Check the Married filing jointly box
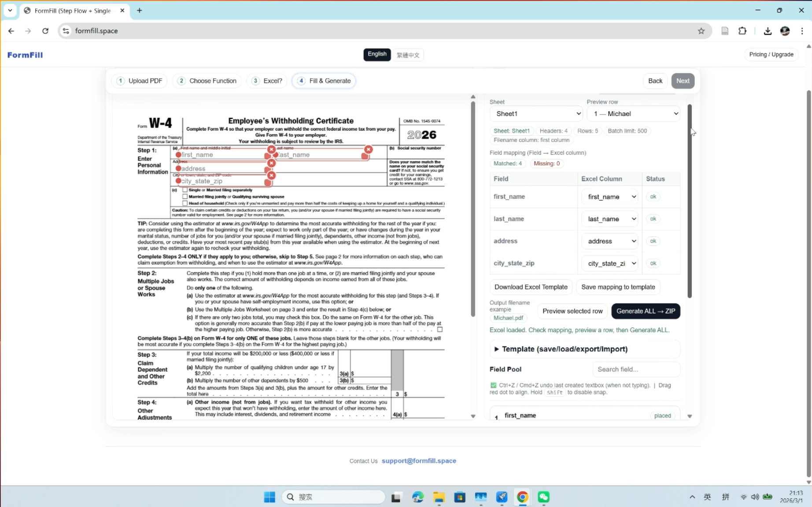812x507 pixels. 184,196
